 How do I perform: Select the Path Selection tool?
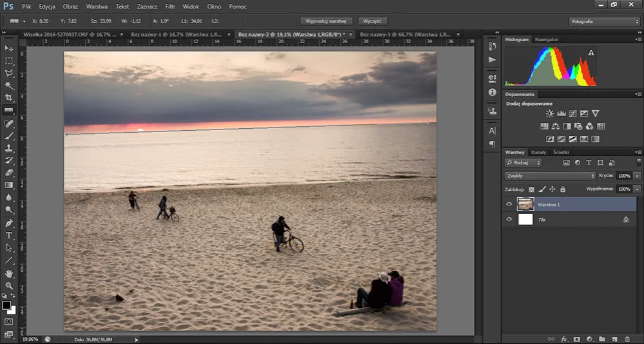pyautogui.click(x=8, y=248)
